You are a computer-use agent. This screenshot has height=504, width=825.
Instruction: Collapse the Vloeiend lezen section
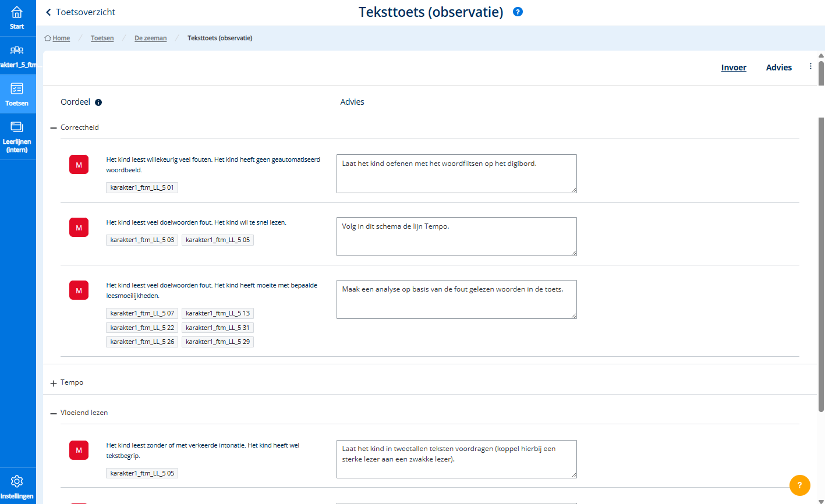pos(54,413)
